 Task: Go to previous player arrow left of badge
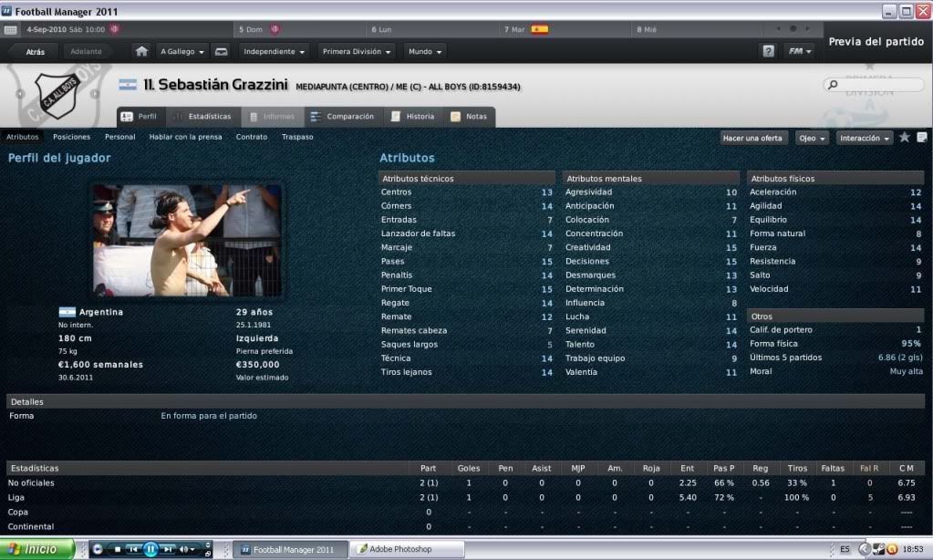tap(20, 94)
